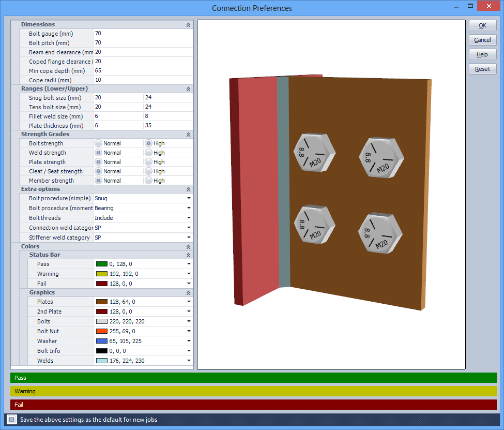This screenshot has width=504, height=430.
Task: Collapse the Status Bar color group
Action: [188, 255]
